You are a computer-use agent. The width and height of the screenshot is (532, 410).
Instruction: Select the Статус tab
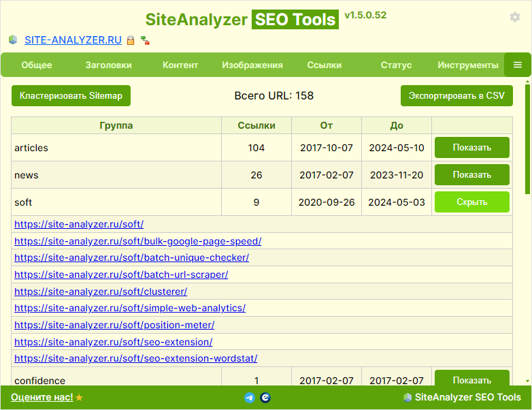pyautogui.click(x=396, y=65)
